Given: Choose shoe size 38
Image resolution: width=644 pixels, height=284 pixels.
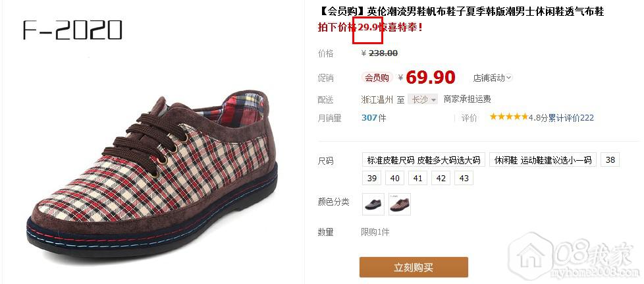Looking at the screenshot, I should (x=610, y=160).
